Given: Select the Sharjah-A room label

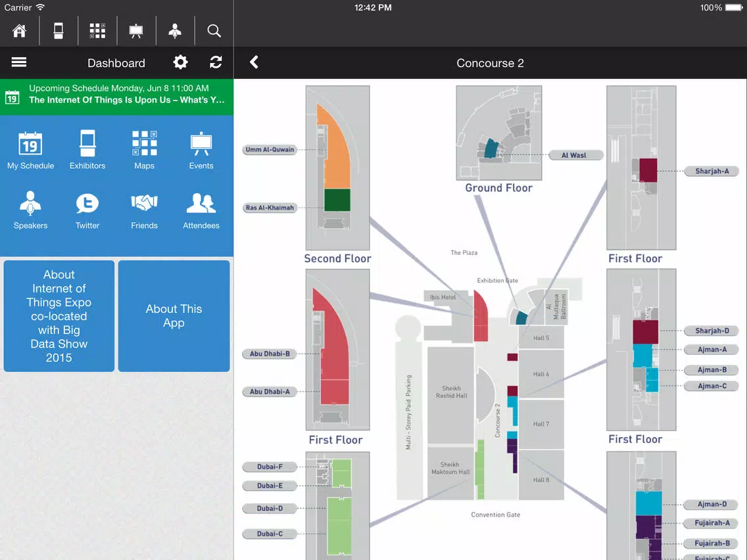Looking at the screenshot, I should click(x=711, y=171).
